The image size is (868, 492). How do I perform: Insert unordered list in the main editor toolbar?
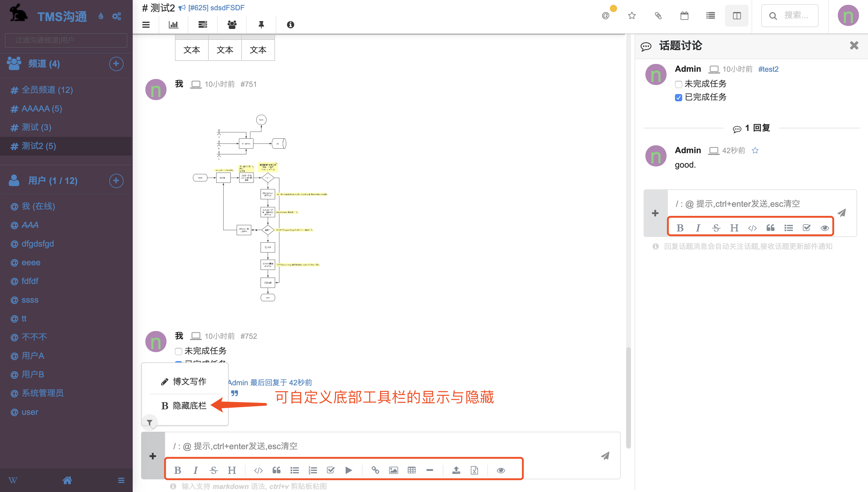[294, 470]
